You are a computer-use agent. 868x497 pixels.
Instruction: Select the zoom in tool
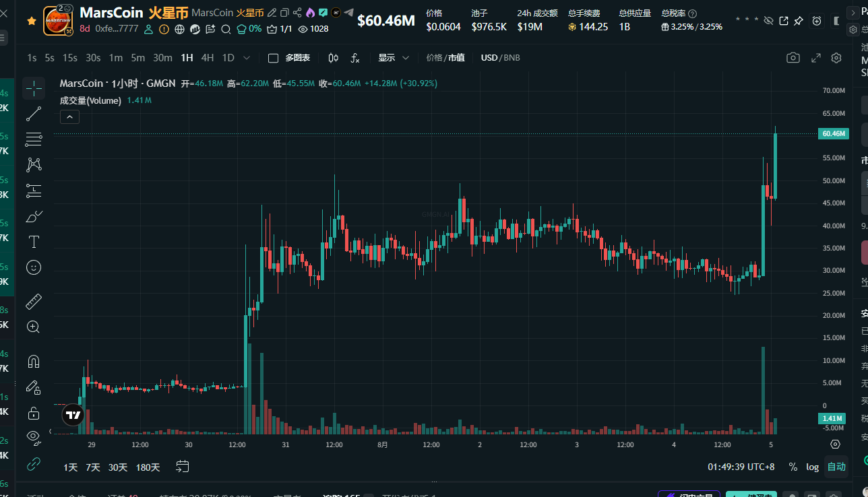click(34, 327)
